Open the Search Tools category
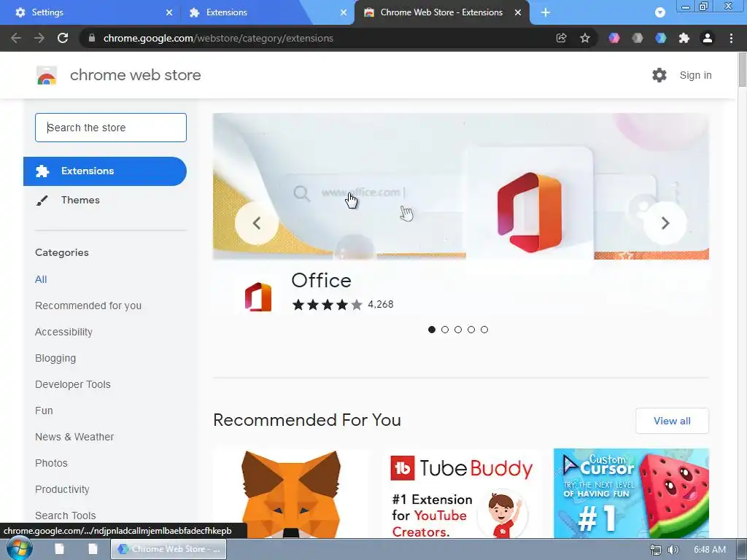 65,516
